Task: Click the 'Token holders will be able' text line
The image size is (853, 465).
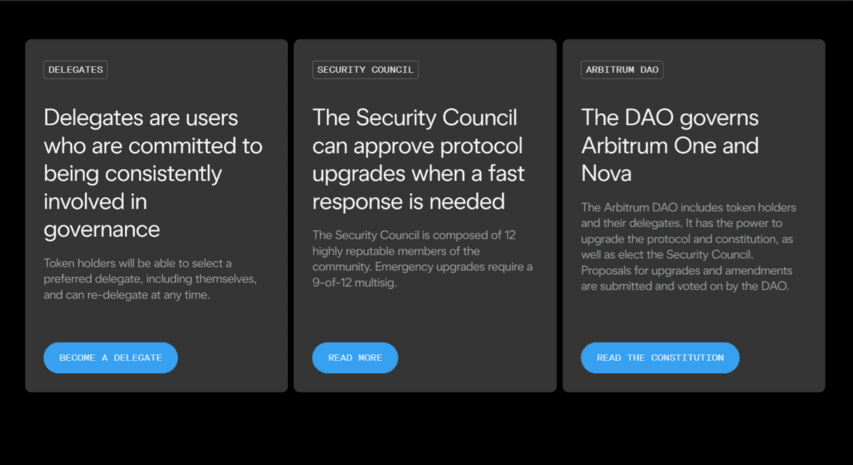Action: point(138,263)
